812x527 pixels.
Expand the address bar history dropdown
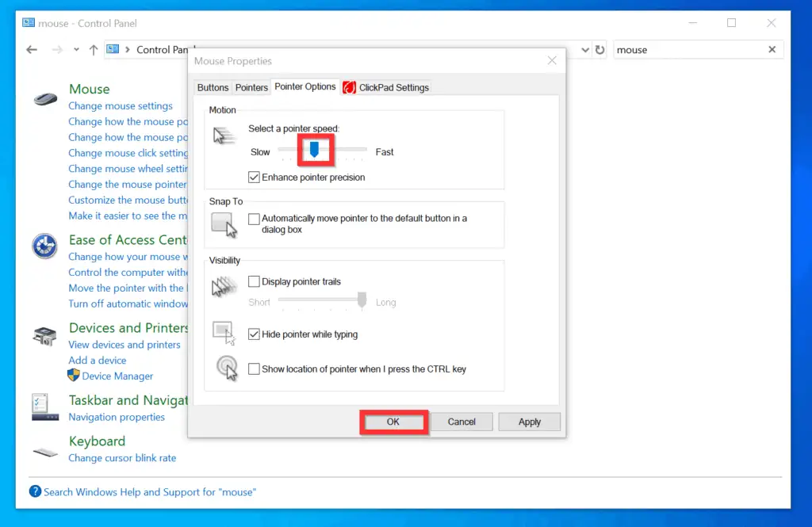pos(585,50)
